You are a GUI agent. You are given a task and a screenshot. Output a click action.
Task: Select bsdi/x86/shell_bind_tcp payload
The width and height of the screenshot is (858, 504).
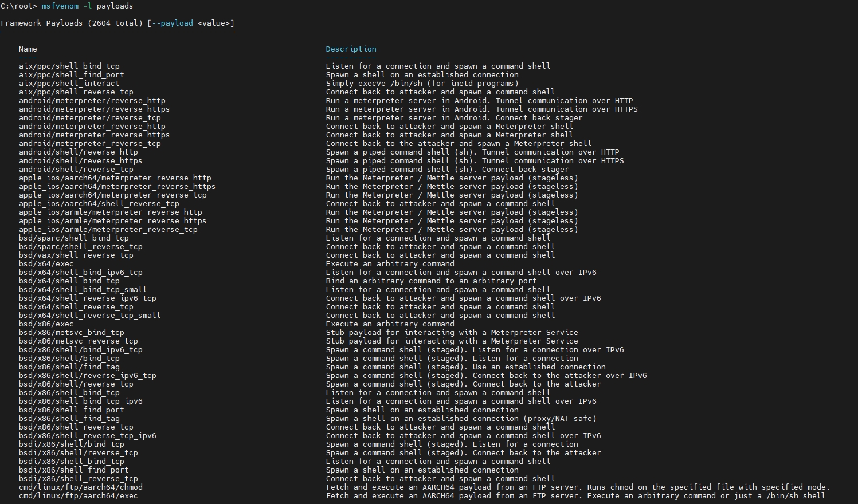click(72, 462)
